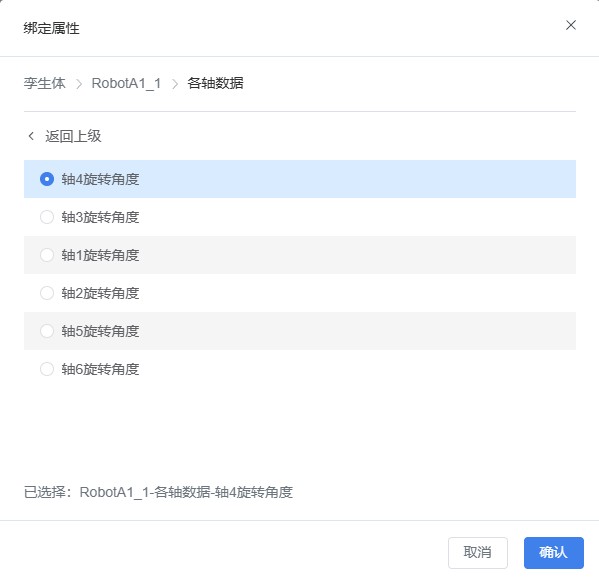Click the chevron separator after 孪生体
The width and height of the screenshot is (599, 581).
pos(79,84)
